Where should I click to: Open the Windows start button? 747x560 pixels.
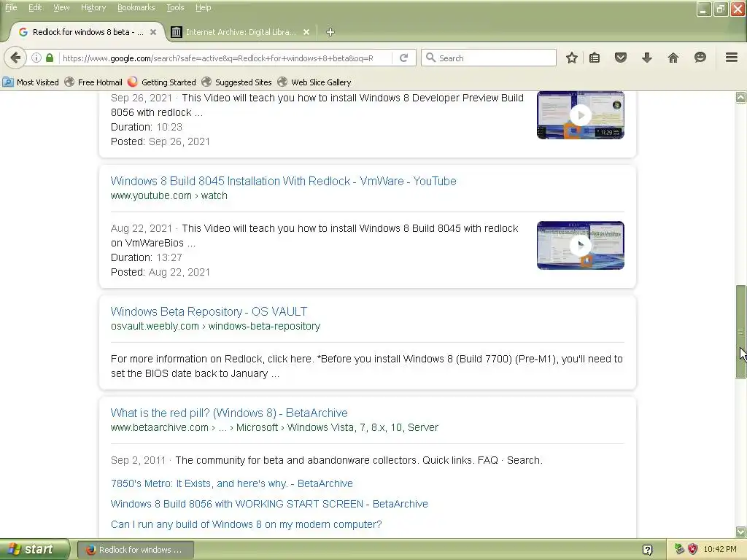click(34, 550)
